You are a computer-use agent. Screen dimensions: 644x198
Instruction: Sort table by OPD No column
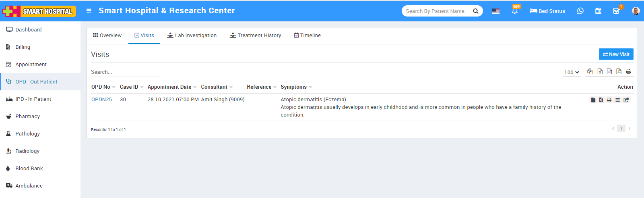tap(101, 87)
